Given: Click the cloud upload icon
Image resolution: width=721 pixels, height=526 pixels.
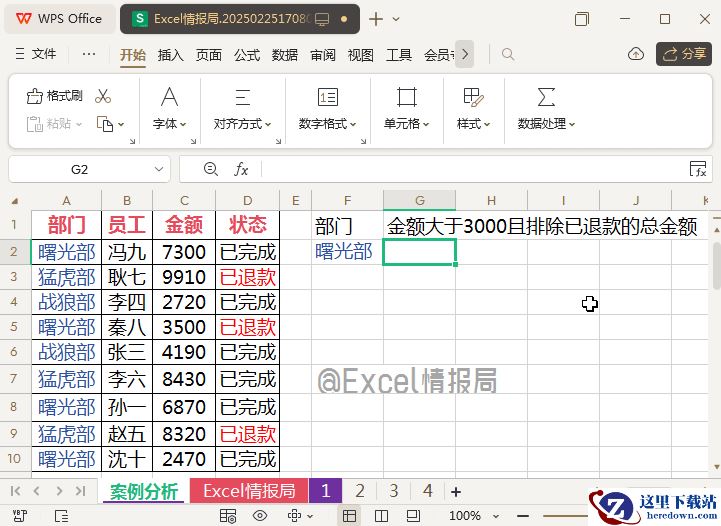Looking at the screenshot, I should (x=635, y=54).
